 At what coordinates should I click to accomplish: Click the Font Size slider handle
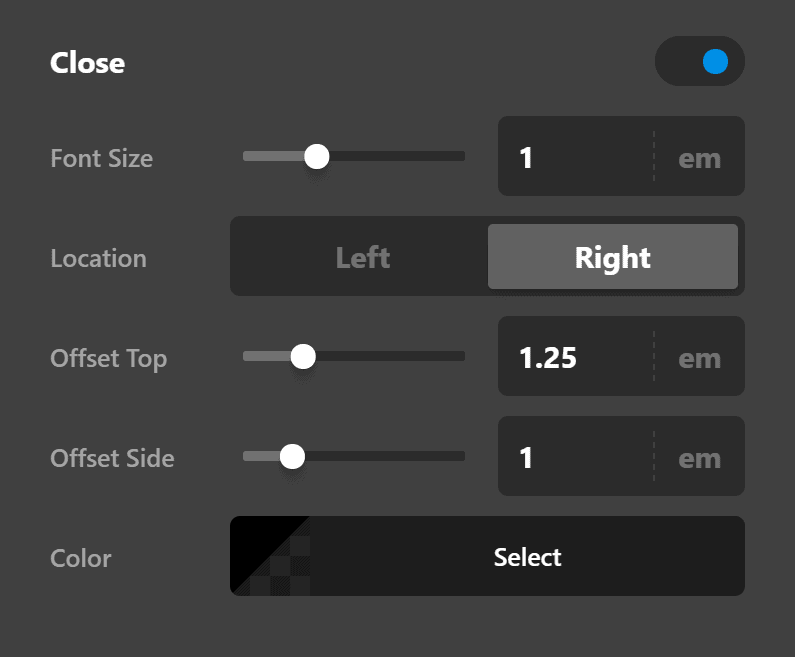coord(317,156)
